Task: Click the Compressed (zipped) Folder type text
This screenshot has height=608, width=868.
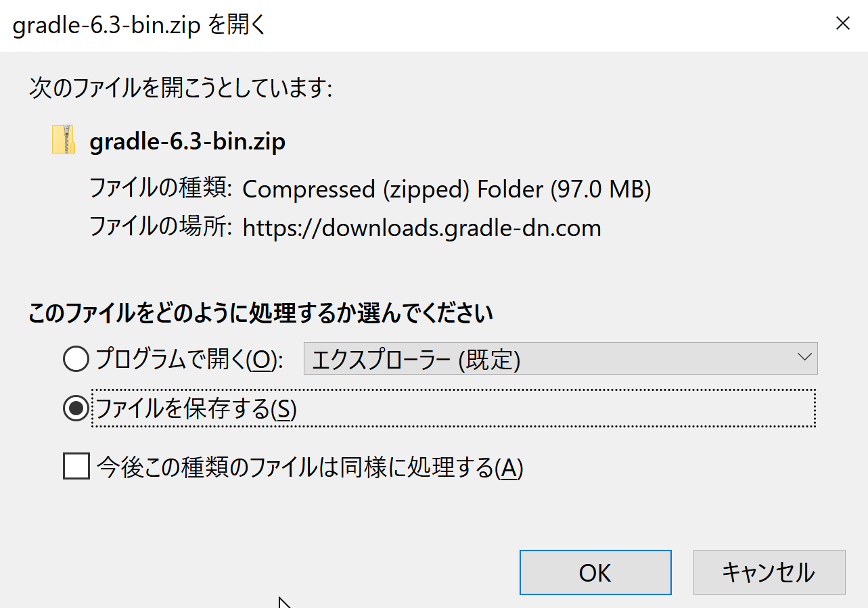Action: [x=447, y=189]
